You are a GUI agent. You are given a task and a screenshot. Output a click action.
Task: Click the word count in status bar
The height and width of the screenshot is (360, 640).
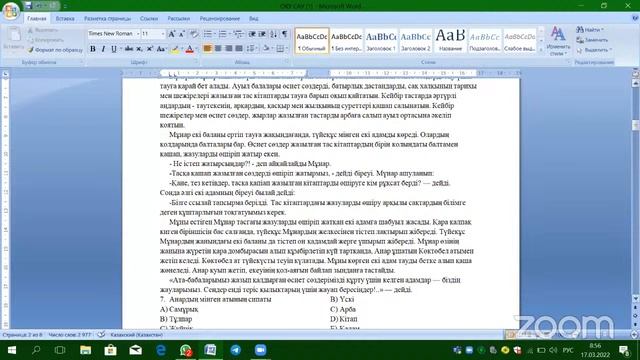(x=69, y=335)
